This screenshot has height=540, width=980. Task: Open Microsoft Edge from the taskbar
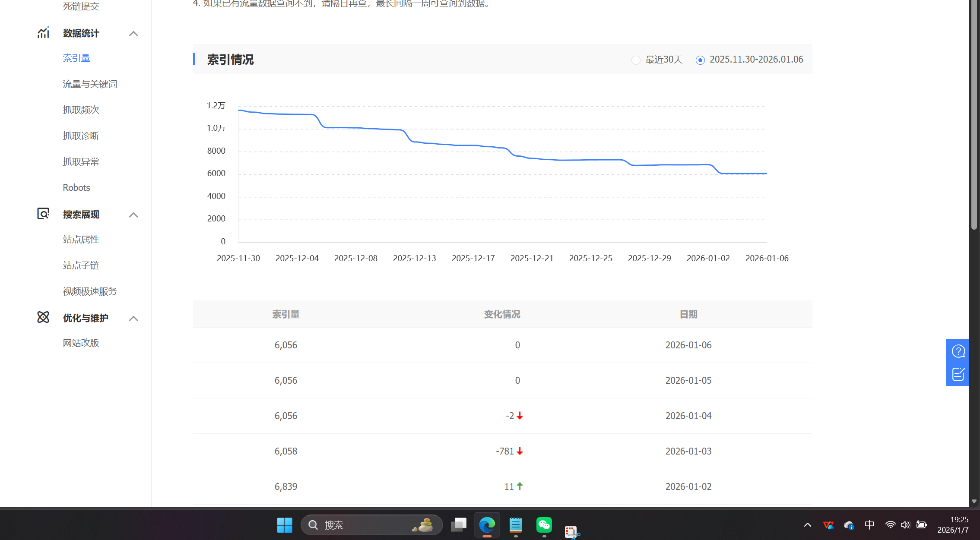pos(487,525)
